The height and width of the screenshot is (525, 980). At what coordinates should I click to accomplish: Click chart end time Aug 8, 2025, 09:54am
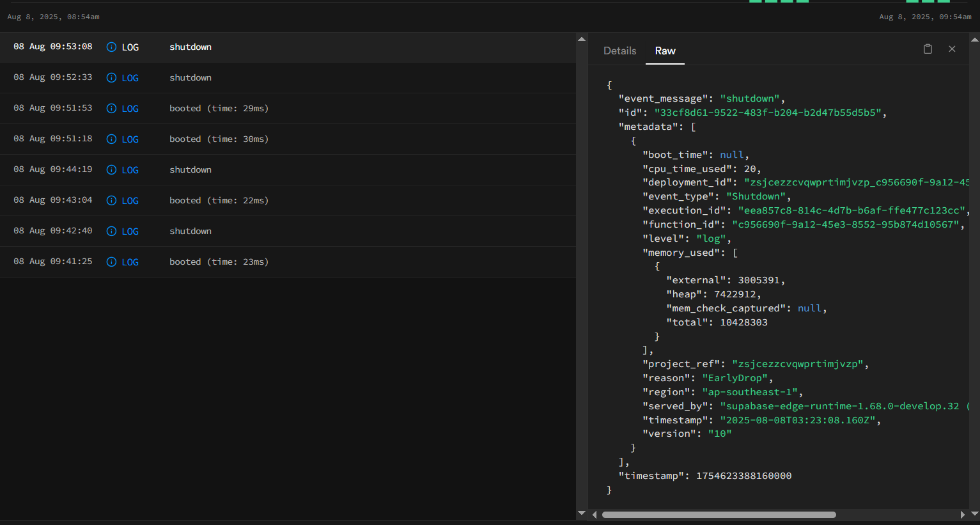925,17
